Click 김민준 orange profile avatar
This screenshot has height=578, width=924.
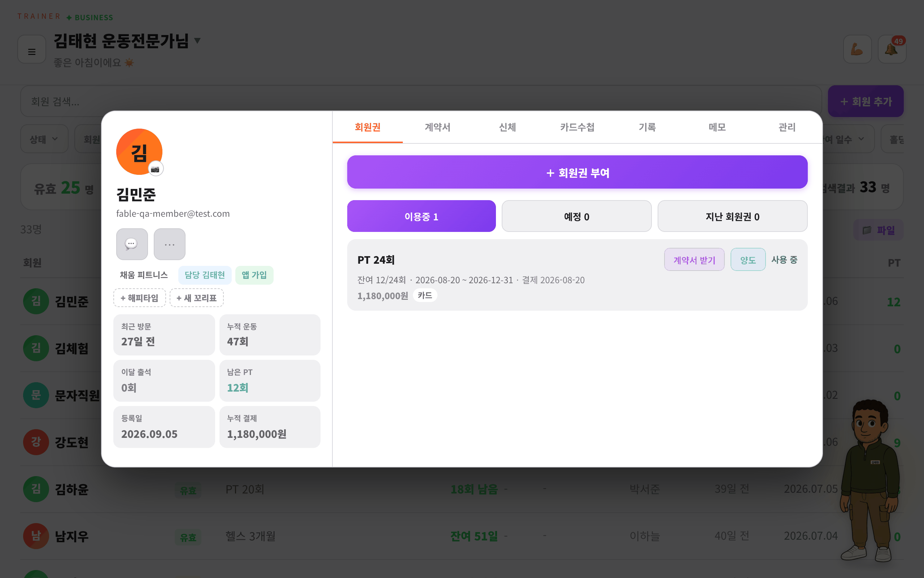139,152
